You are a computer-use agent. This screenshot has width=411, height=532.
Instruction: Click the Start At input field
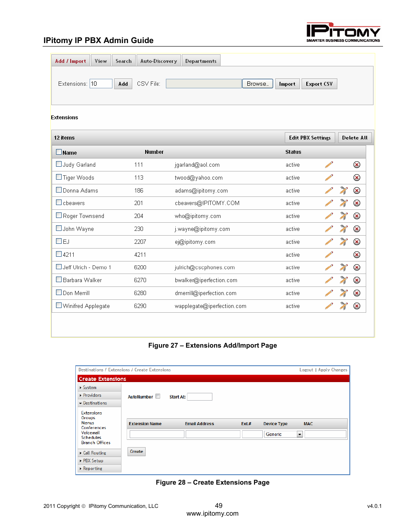point(199,397)
